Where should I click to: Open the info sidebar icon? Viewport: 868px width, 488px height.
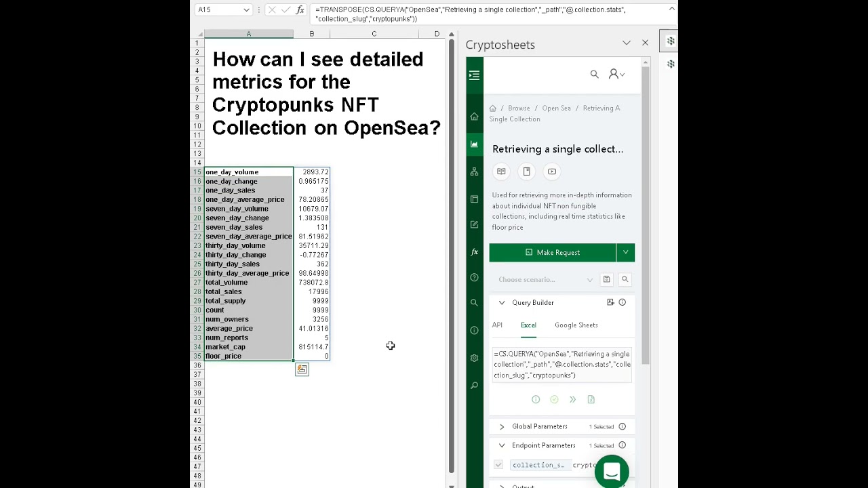coord(474,330)
